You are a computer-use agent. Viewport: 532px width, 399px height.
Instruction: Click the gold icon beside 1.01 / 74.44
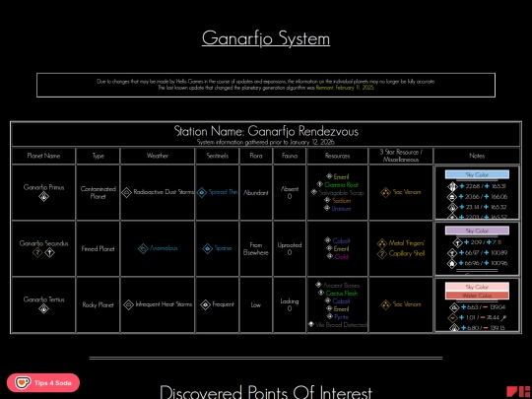click(x=452, y=318)
